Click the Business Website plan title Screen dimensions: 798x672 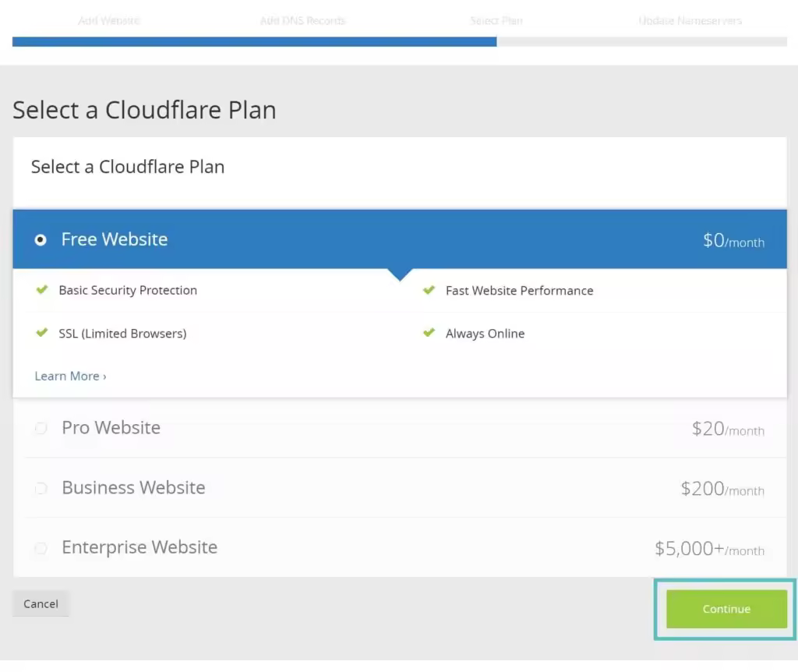click(133, 488)
